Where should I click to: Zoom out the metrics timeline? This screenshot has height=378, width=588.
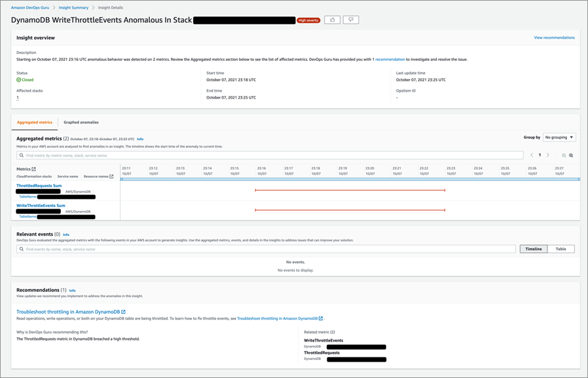coord(564,155)
